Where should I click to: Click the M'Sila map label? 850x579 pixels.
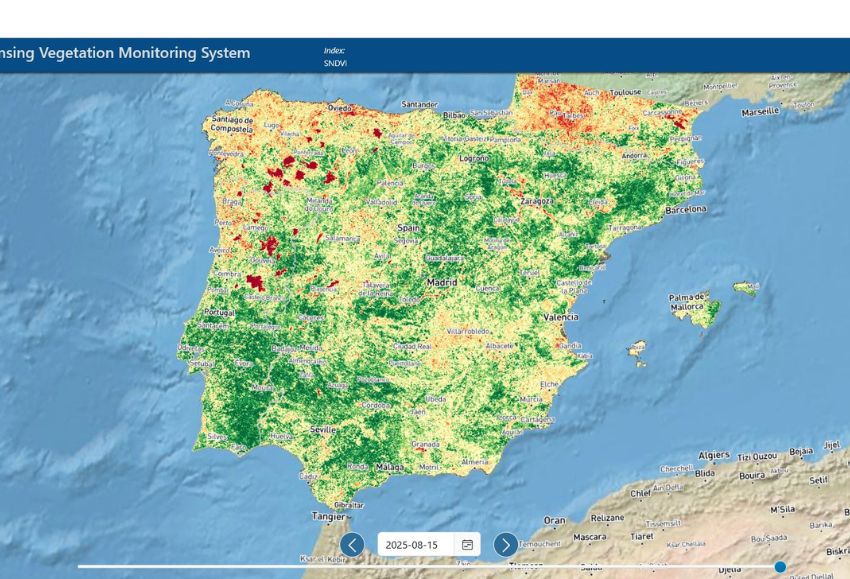pos(783,509)
